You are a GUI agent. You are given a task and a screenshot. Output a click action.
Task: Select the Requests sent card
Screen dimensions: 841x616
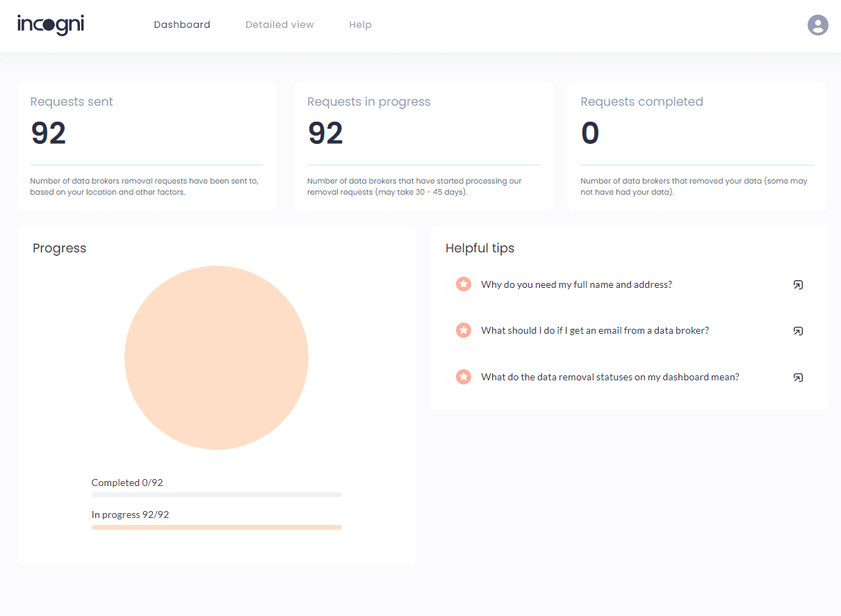point(146,146)
